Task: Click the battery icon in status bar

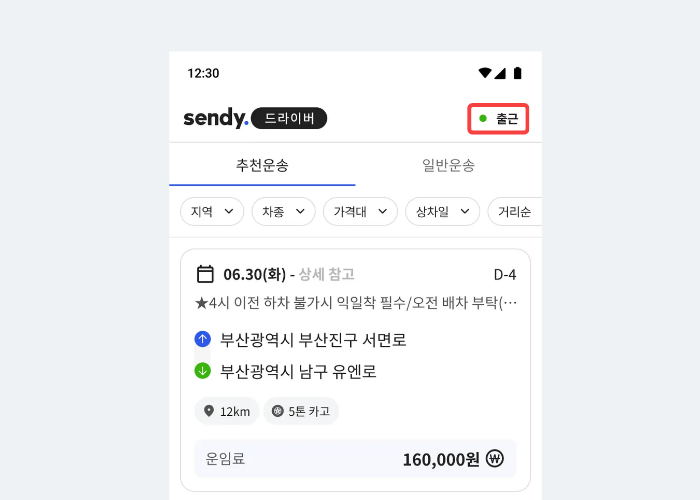Action: 517,73
